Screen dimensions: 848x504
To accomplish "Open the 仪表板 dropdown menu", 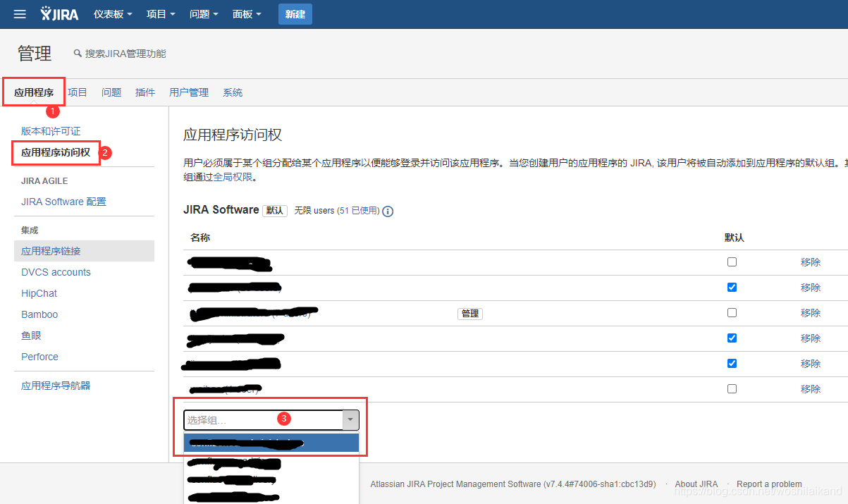I will coord(113,14).
